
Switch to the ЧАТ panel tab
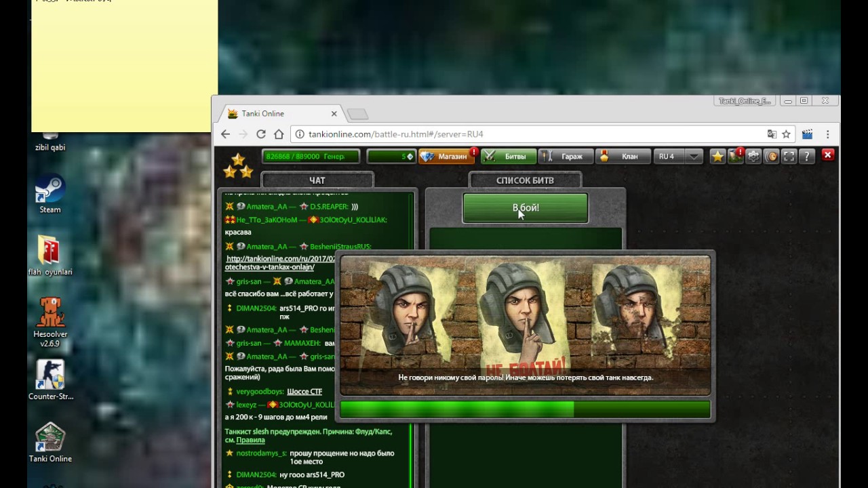coord(317,180)
